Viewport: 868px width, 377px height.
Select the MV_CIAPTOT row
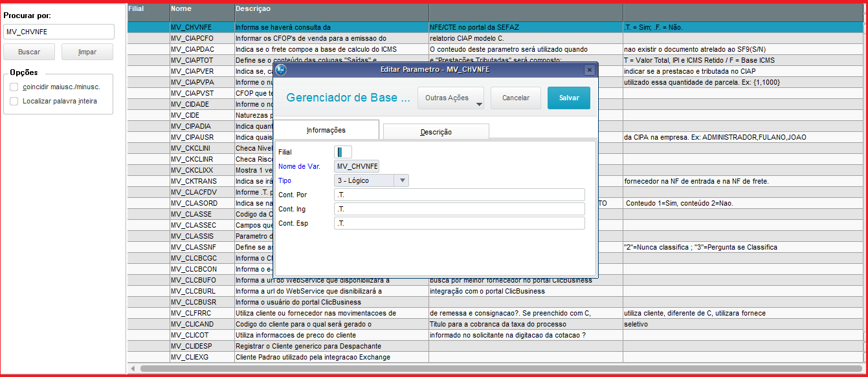point(495,60)
